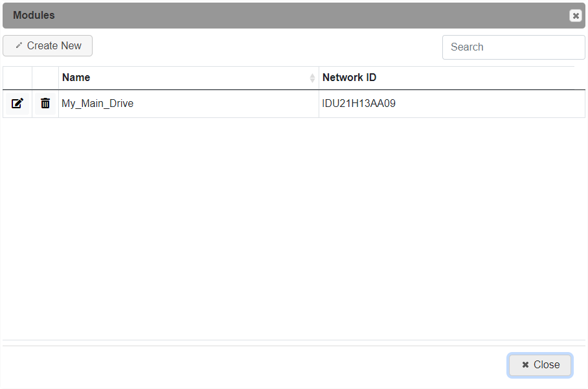Click the Close button
The image size is (588, 389).
[539, 365]
